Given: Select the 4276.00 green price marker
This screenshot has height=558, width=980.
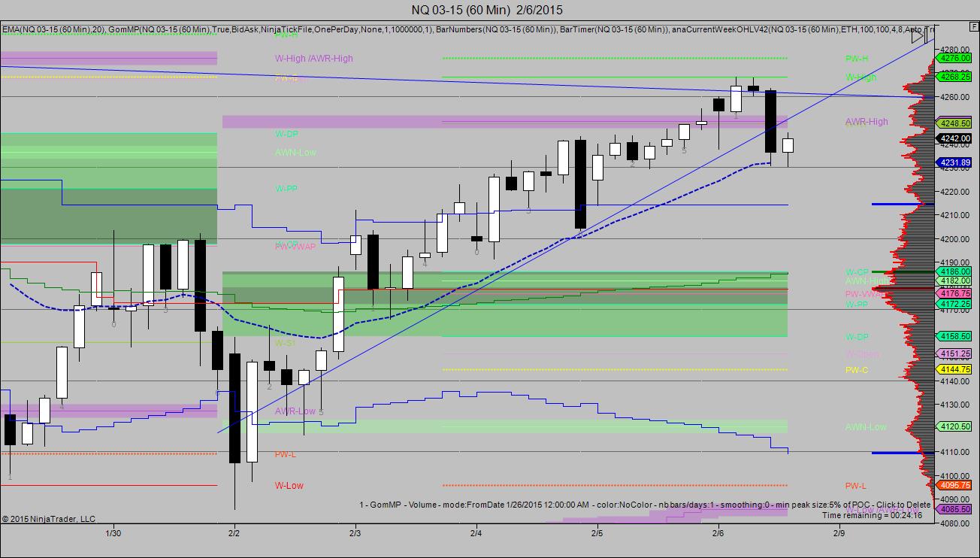Looking at the screenshot, I should click(x=954, y=58).
